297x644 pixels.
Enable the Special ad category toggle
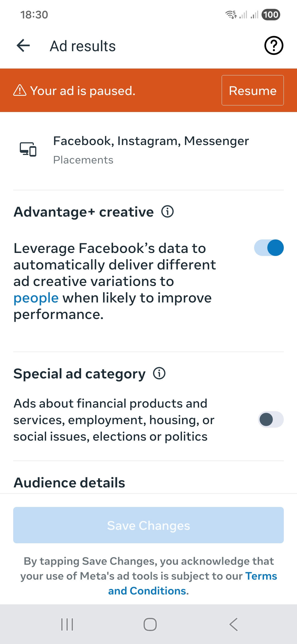[x=271, y=419]
